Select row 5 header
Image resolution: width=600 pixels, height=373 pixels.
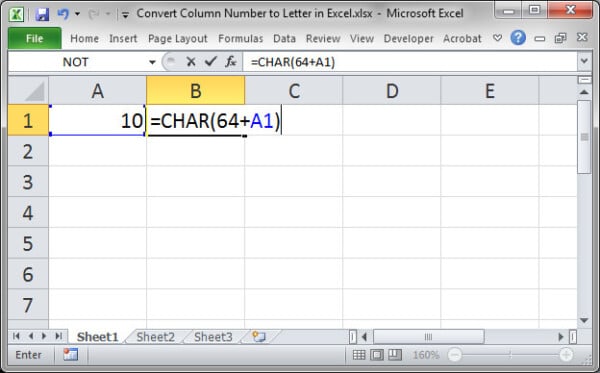pyautogui.click(x=28, y=243)
